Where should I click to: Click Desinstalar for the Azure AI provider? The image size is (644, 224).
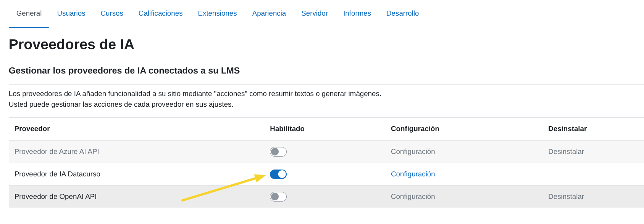click(566, 151)
